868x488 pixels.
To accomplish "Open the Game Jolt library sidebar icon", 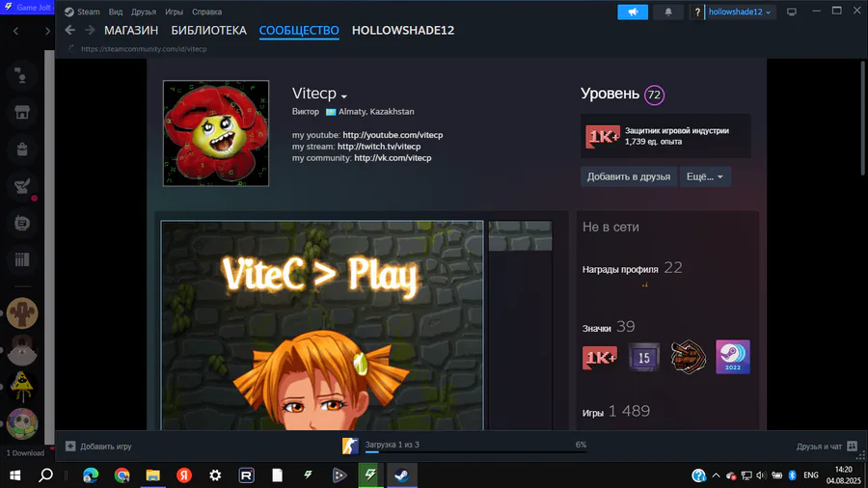I will [22, 259].
